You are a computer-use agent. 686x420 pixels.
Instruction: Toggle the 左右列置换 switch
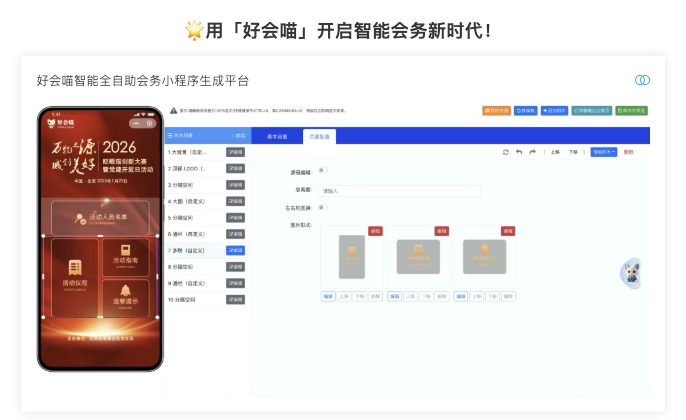click(323, 207)
